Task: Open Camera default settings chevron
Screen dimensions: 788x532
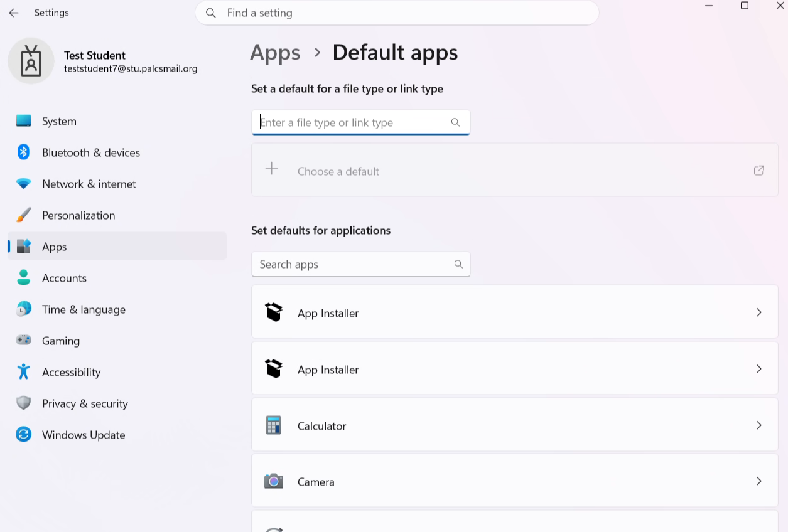Action: (x=758, y=481)
